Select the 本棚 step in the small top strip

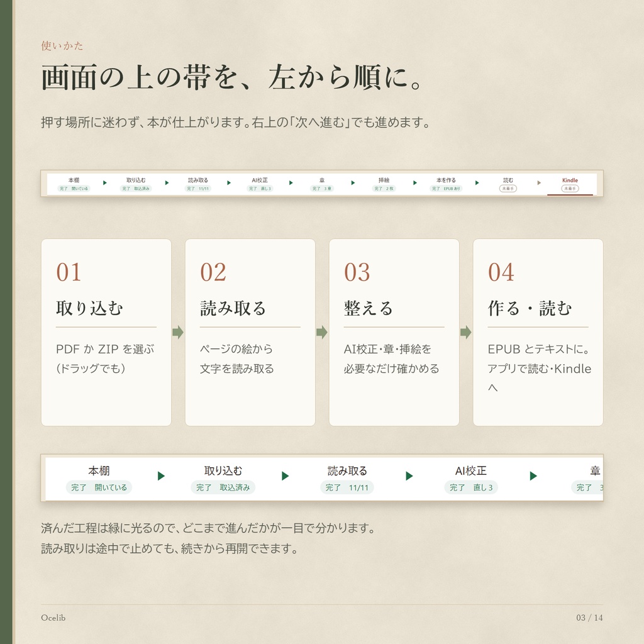click(74, 184)
